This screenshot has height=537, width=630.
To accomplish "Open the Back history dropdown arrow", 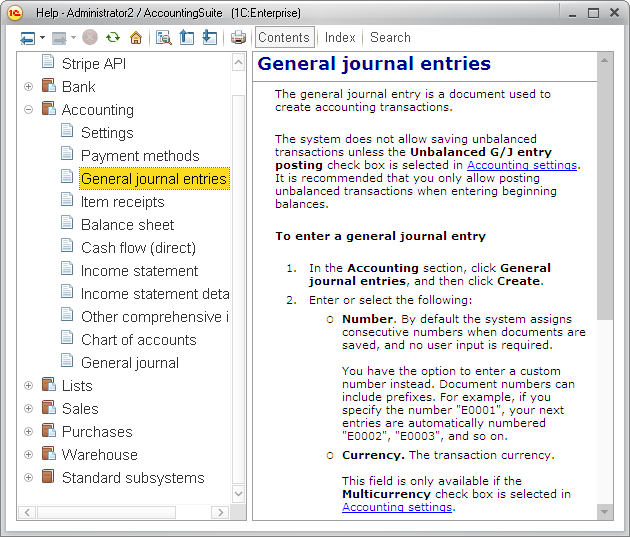I will pos(42,38).
